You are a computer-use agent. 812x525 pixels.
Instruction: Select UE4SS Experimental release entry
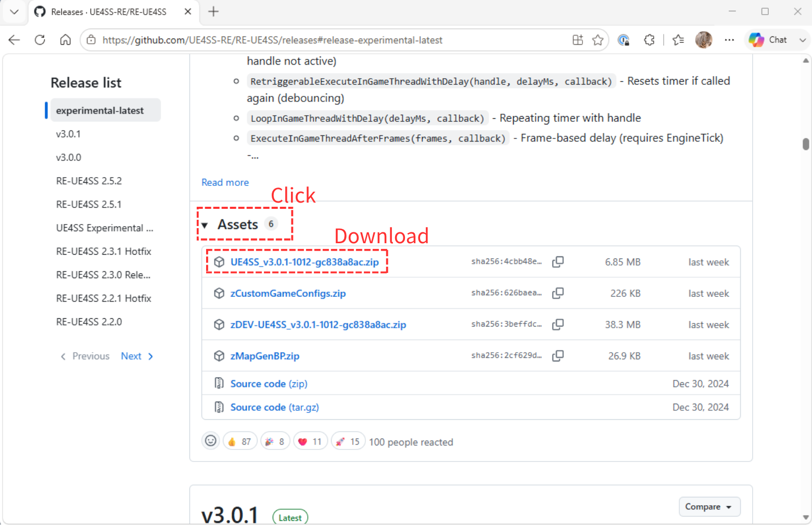pyautogui.click(x=105, y=228)
